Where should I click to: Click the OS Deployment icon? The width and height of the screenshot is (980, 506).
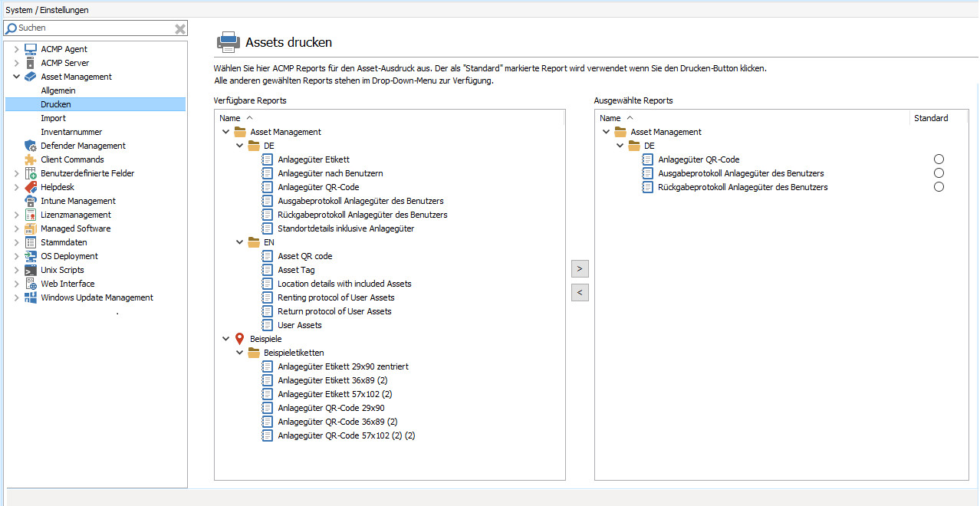[x=31, y=255]
